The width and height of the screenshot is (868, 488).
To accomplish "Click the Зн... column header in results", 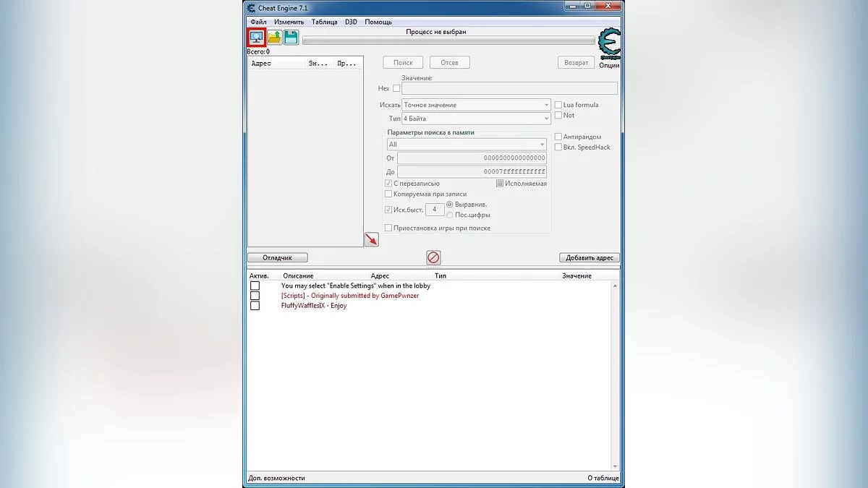I will (x=318, y=64).
